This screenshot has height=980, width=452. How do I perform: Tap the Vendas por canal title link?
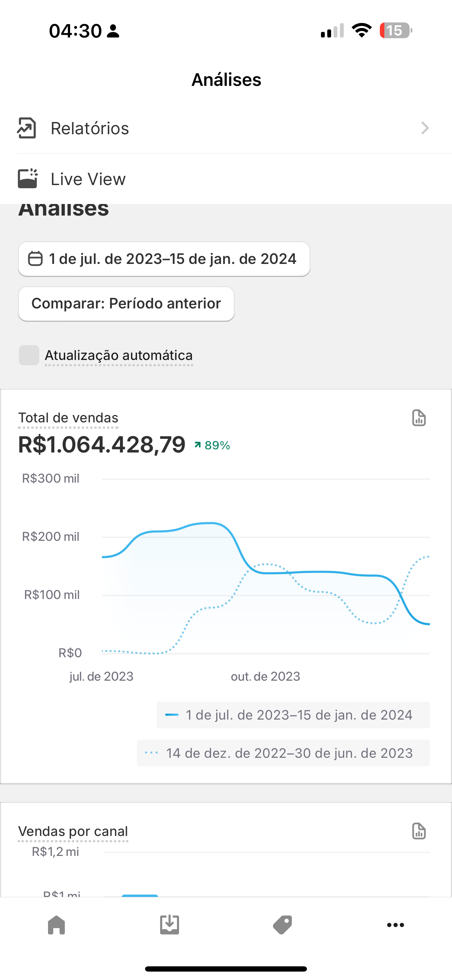tap(73, 831)
